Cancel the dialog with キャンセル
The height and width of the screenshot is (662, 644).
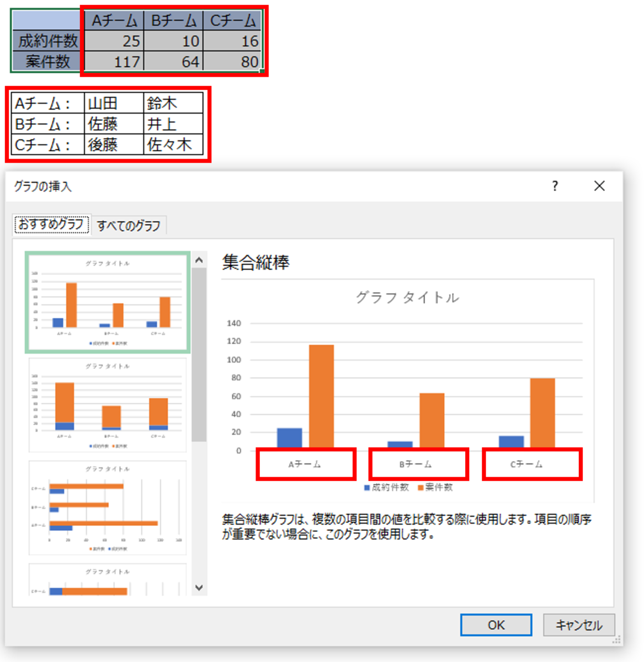point(578,625)
